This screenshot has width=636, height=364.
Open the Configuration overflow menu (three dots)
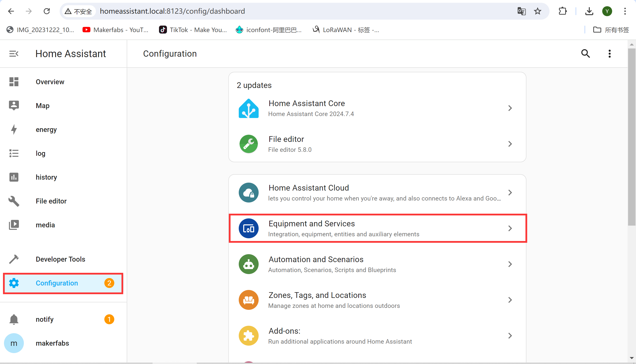[x=609, y=53]
